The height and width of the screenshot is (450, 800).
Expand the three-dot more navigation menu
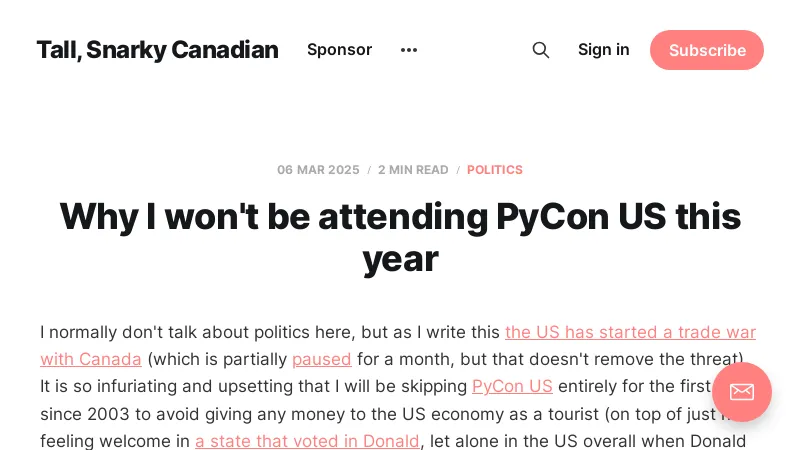409,50
